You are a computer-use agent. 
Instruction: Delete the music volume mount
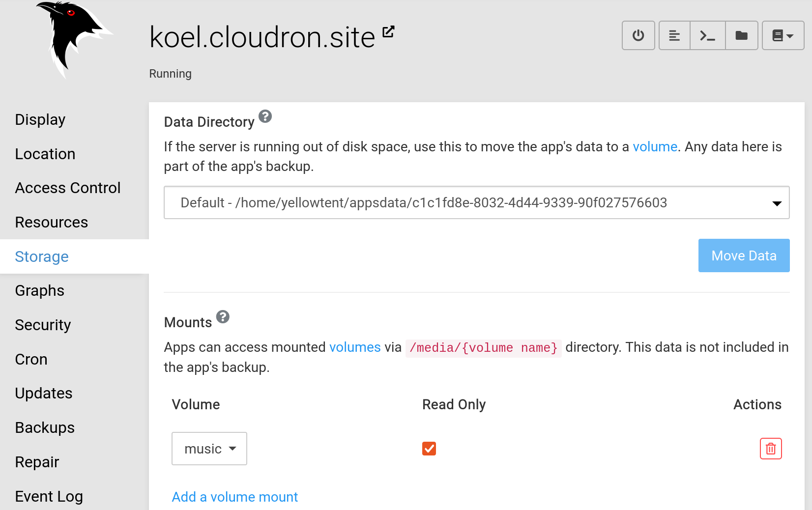click(770, 449)
